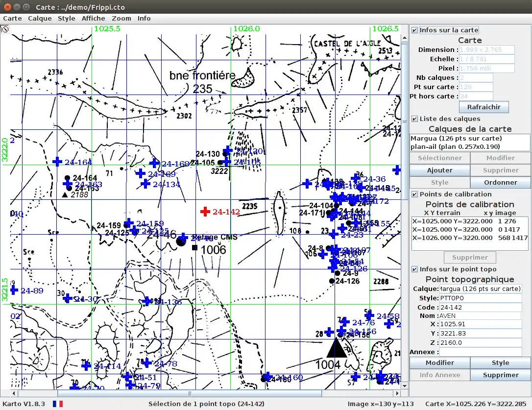Hide 'Infos sur le point topo' section

415,269
